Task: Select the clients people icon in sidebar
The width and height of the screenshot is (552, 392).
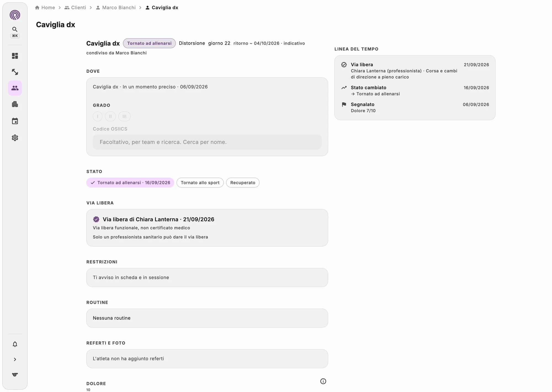Action: 15,88
